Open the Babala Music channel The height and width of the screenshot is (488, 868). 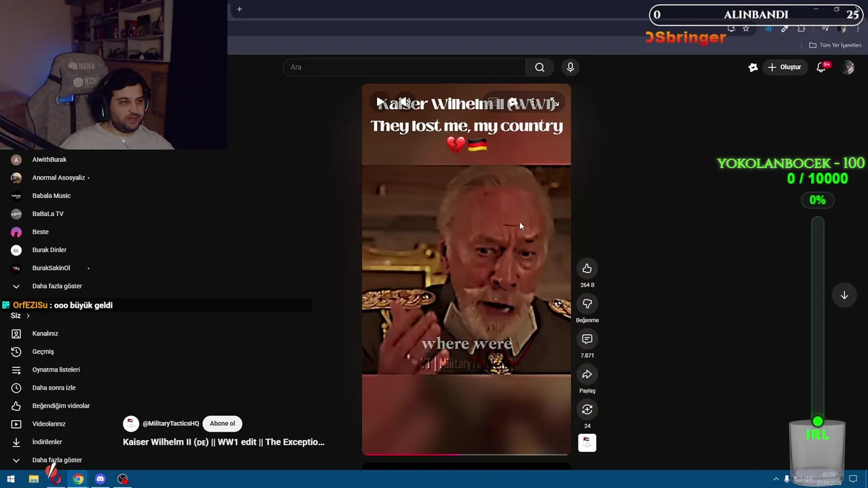[52, 196]
